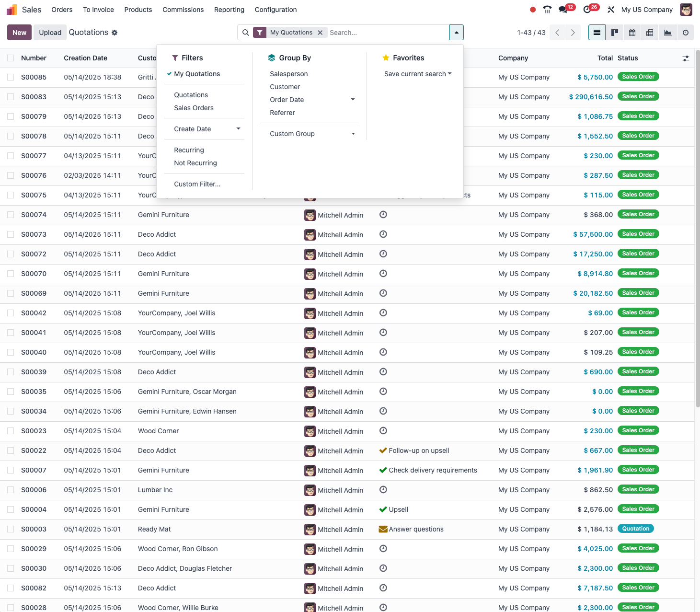Viewport: 700px width, 612px height.
Task: Switch to kanban view
Action: (615, 33)
